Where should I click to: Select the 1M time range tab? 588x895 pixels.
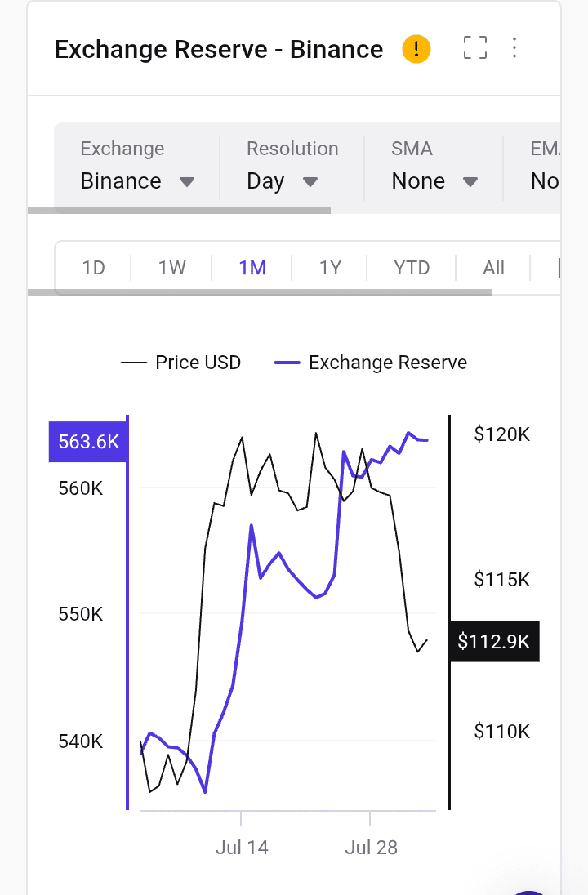(x=252, y=268)
